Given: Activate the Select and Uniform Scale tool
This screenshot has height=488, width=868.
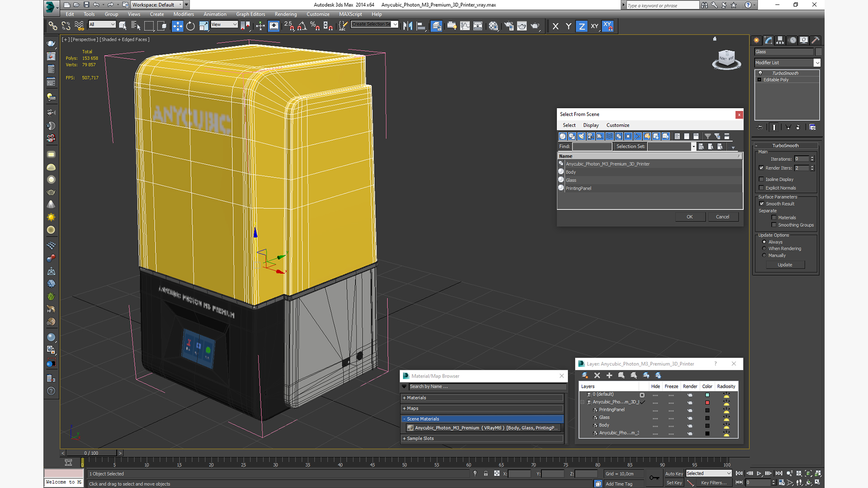Looking at the screenshot, I should (x=203, y=26).
